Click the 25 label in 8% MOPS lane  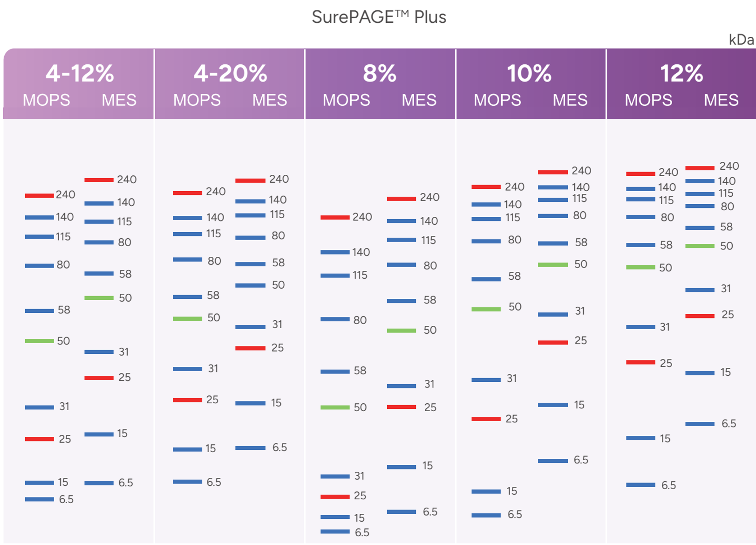360,496
